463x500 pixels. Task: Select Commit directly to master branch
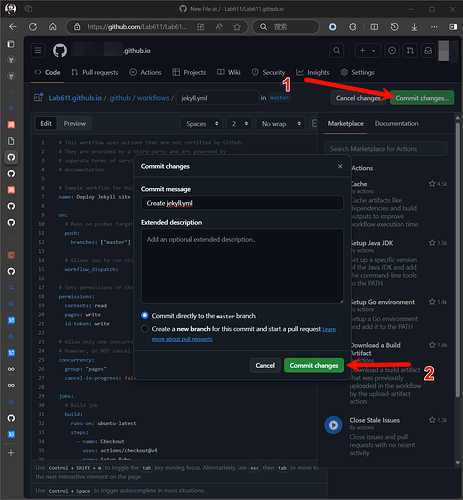click(145, 315)
